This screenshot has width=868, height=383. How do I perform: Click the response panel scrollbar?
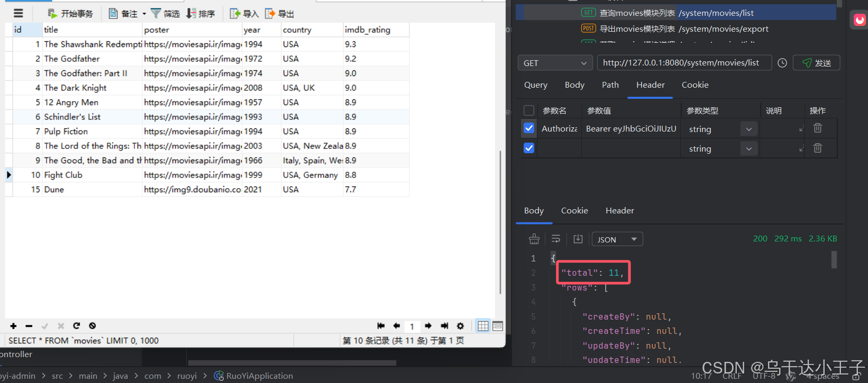click(834, 259)
